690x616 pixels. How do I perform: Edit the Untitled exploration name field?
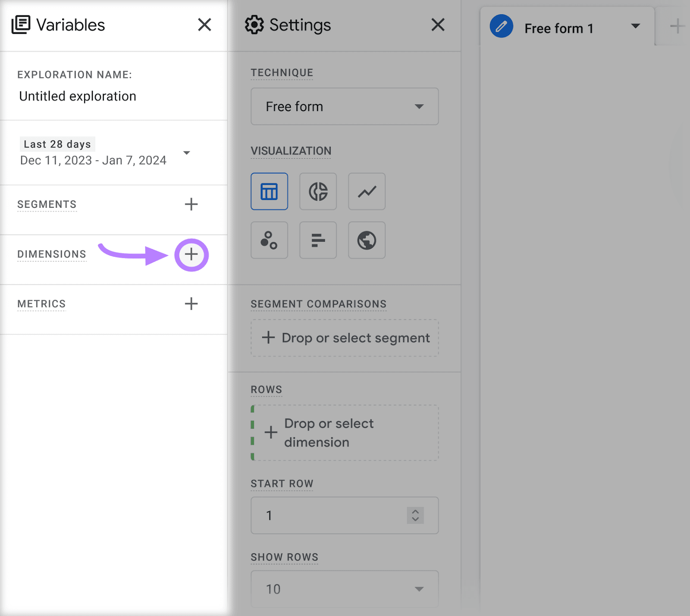[78, 96]
